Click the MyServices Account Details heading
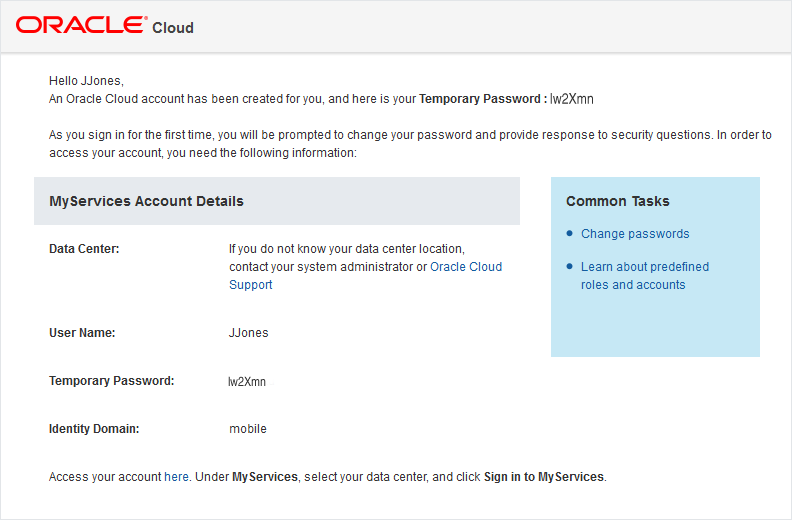The height and width of the screenshot is (520, 792). pyautogui.click(x=146, y=201)
